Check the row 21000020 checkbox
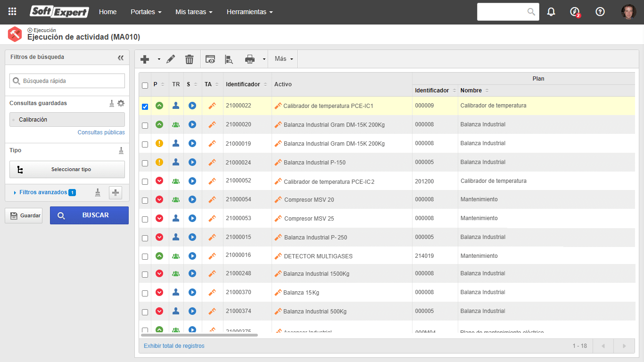This screenshot has width=644, height=362. (x=145, y=125)
